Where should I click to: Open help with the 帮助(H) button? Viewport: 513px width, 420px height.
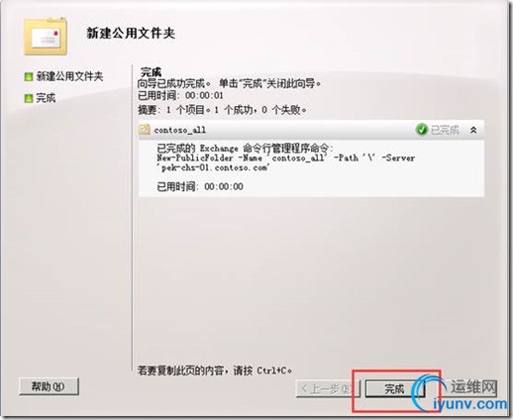(49, 386)
